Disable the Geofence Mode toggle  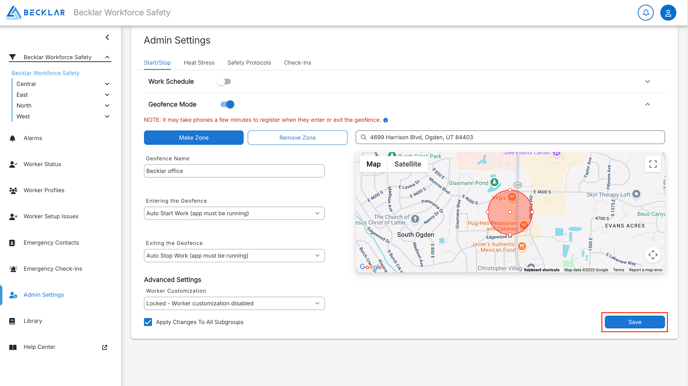tap(227, 104)
